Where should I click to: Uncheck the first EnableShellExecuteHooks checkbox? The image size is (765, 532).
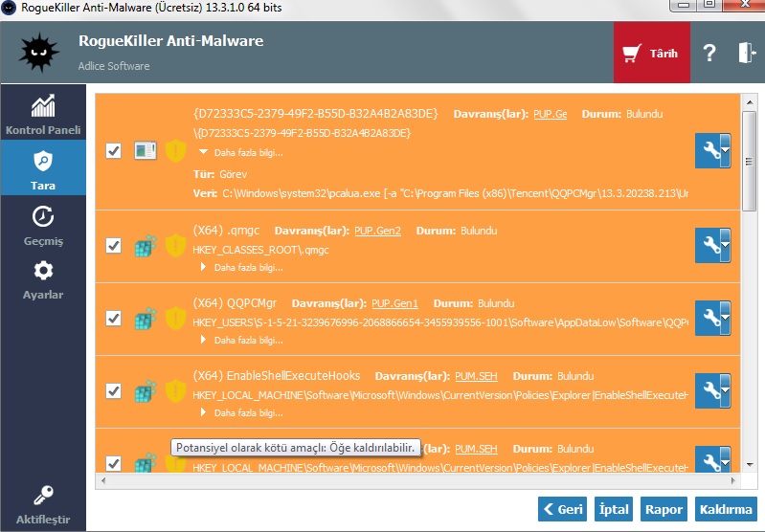[x=113, y=390]
